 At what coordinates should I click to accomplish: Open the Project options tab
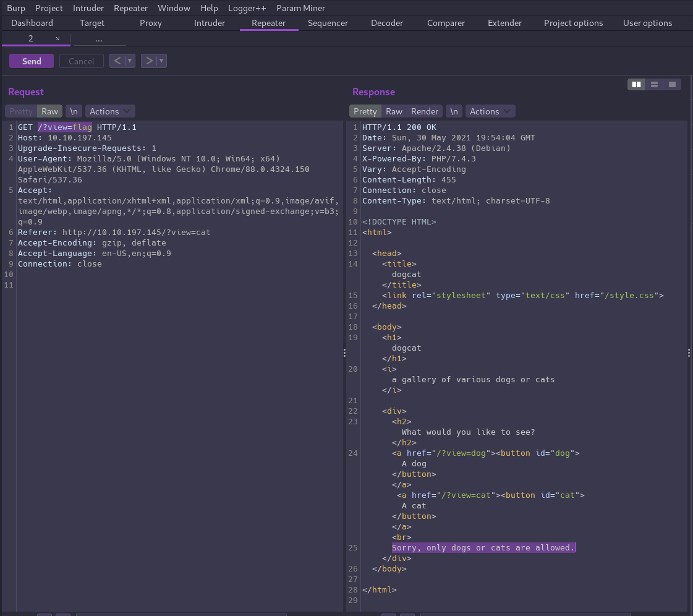pos(573,23)
